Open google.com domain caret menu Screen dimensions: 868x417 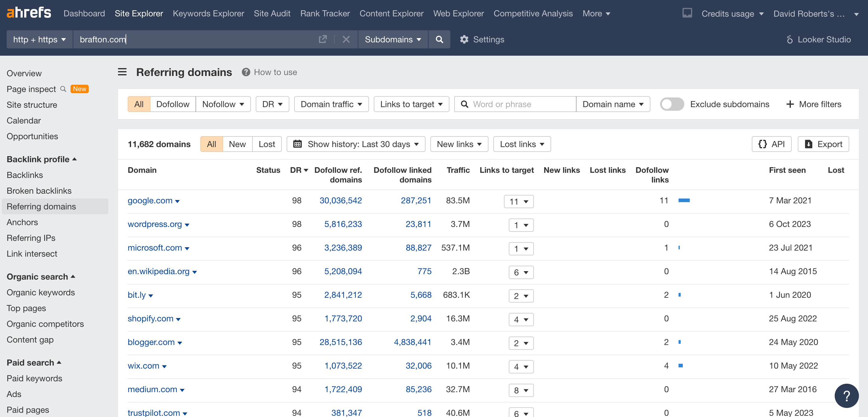pos(178,202)
